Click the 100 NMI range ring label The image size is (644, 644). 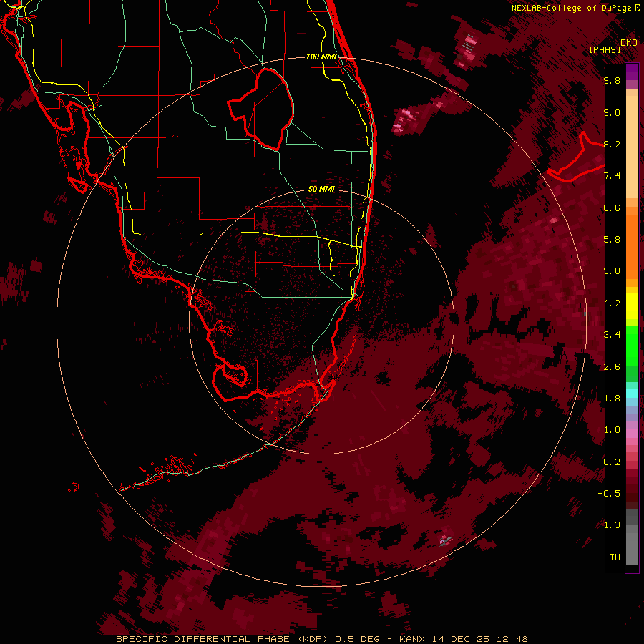coord(321,57)
